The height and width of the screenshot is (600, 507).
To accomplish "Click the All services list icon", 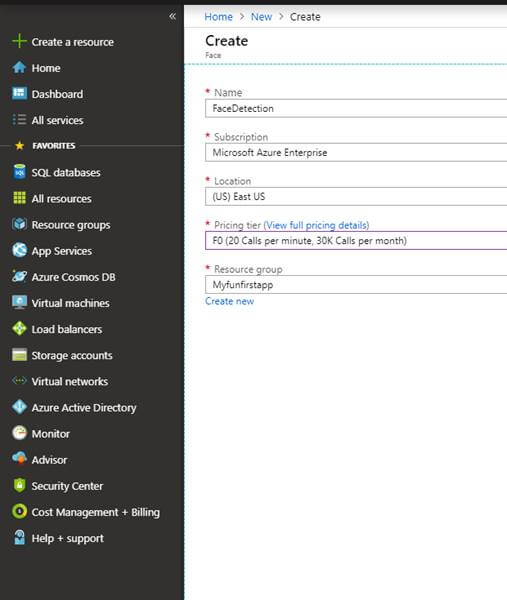I will 19,120.
